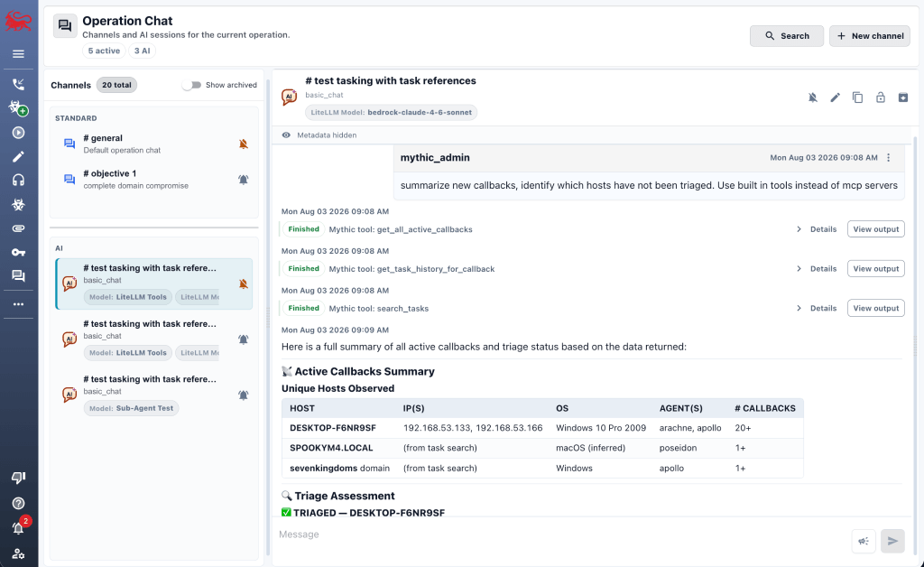Click New channel button
The height and width of the screenshot is (567, 924).
(870, 36)
